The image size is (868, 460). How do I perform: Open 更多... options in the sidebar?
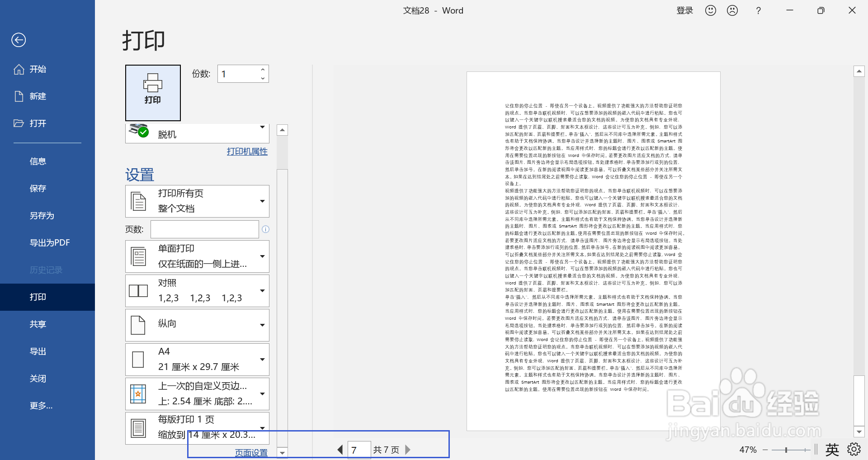coord(41,406)
